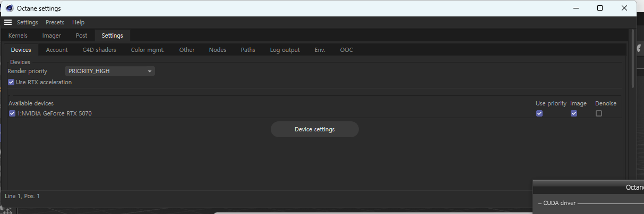
Task: Close the Octane settings window
Action: (x=624, y=8)
